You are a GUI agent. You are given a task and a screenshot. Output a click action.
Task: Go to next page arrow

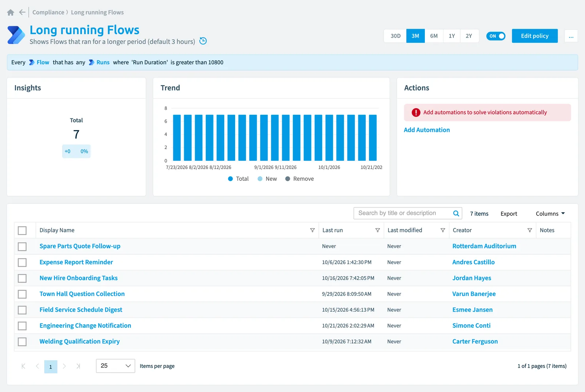(x=64, y=366)
